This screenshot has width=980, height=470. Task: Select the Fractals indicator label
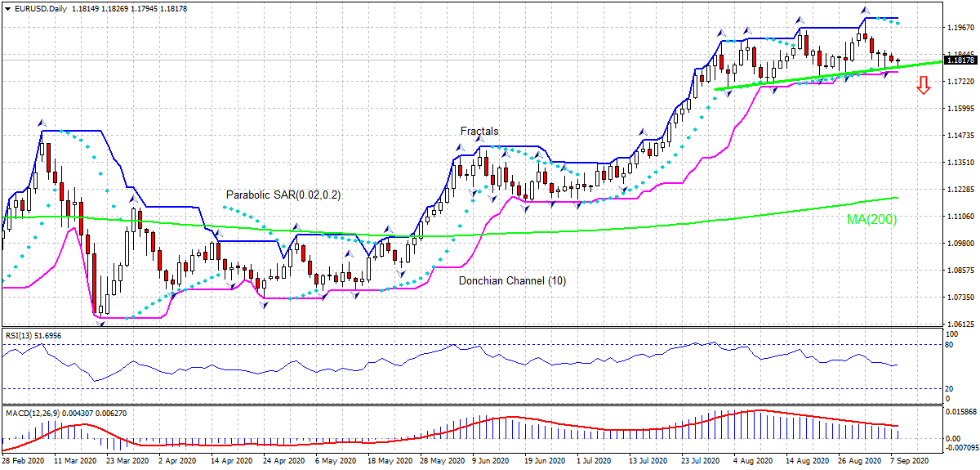479,131
